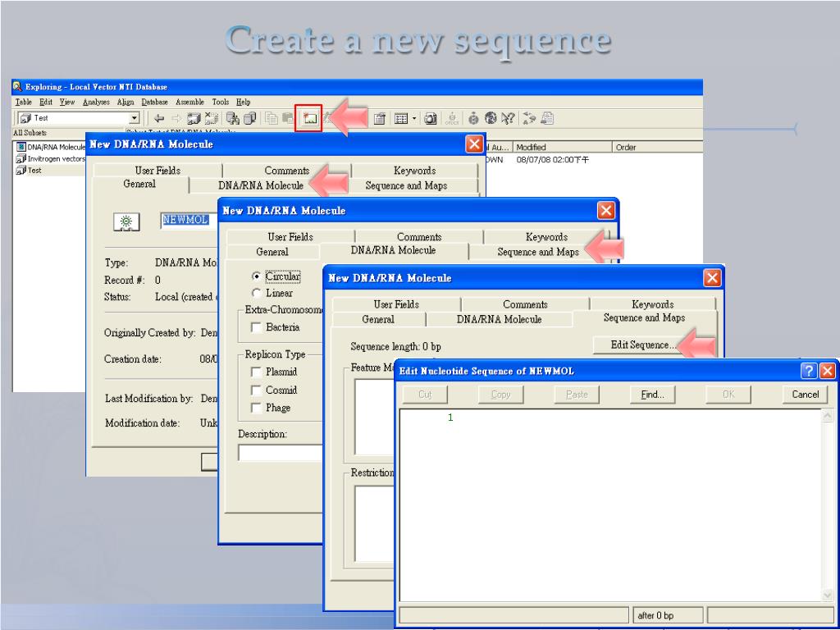
Task: Click the Cancel button
Action: [806, 395]
